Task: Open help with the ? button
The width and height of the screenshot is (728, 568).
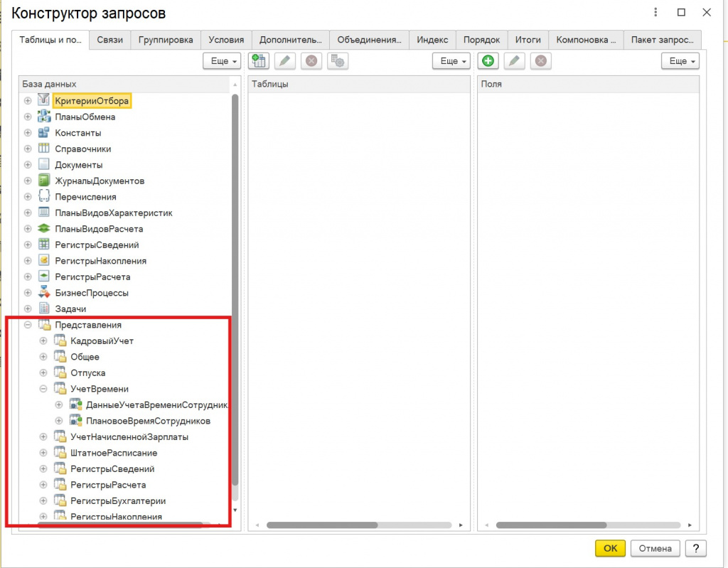Action: point(695,548)
